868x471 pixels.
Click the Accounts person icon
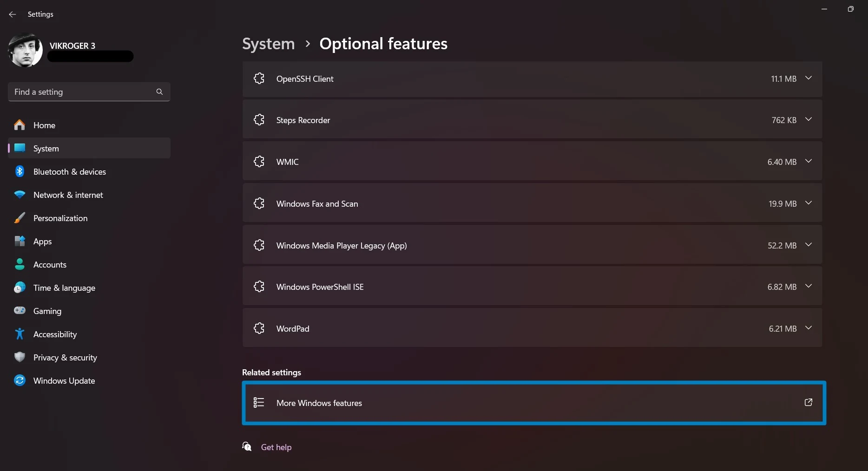click(x=20, y=264)
